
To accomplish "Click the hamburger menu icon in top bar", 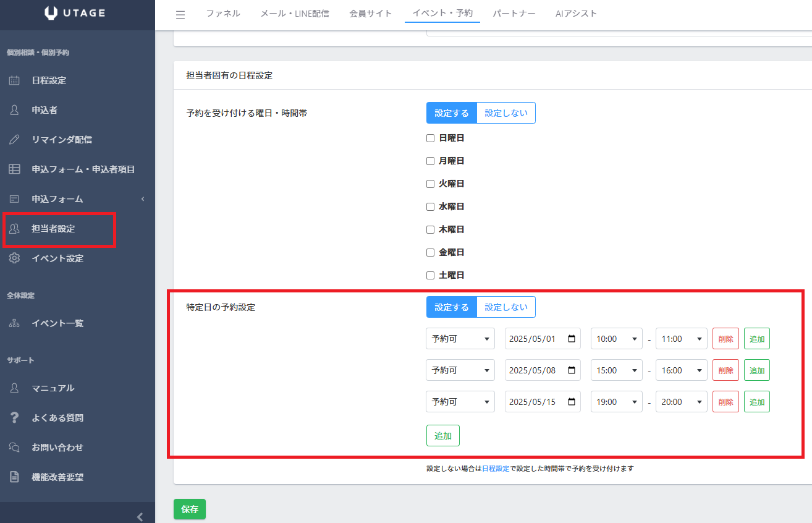I will coord(180,15).
